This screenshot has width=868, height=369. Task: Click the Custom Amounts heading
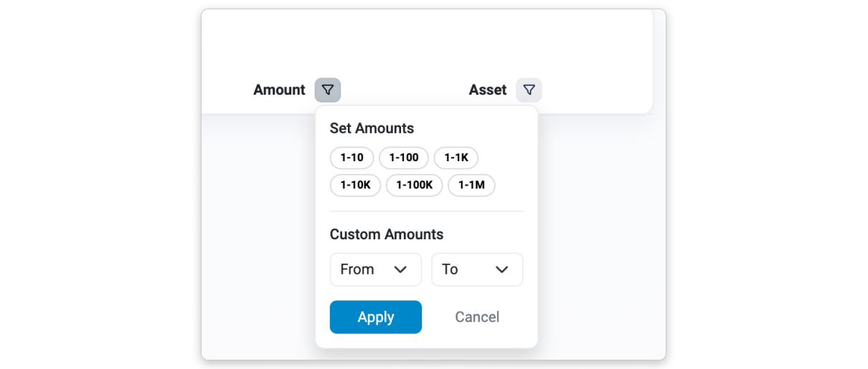tap(386, 234)
